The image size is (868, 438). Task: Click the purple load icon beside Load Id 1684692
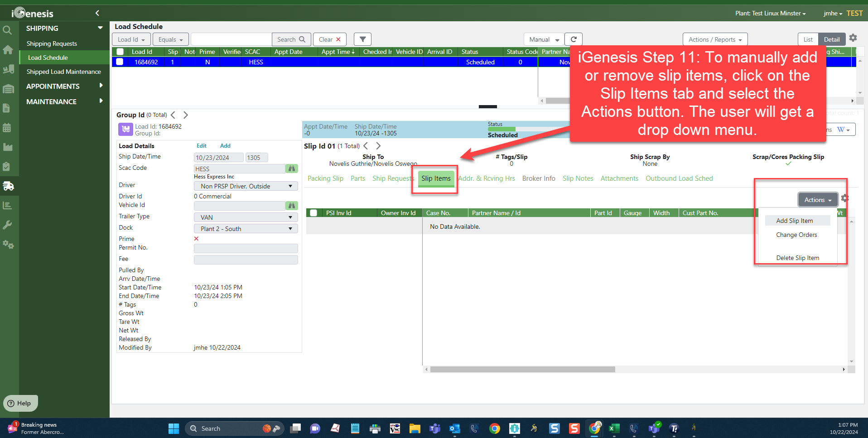click(125, 130)
